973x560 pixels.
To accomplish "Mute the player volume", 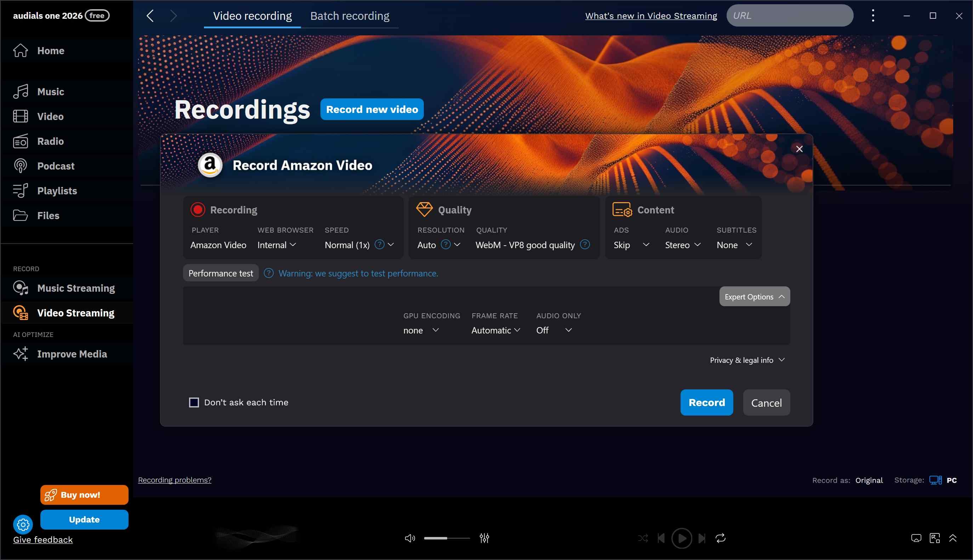I will point(410,538).
